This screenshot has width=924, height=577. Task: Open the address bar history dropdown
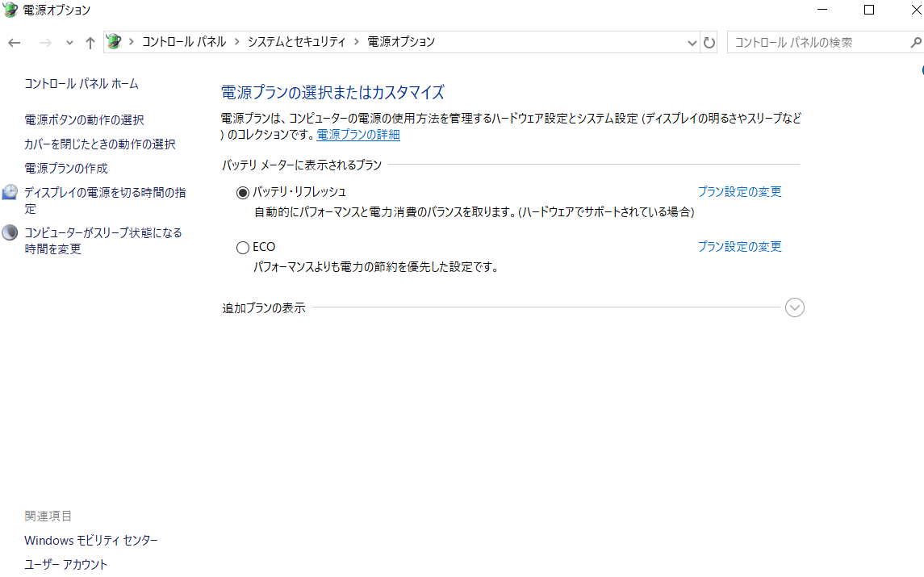692,43
